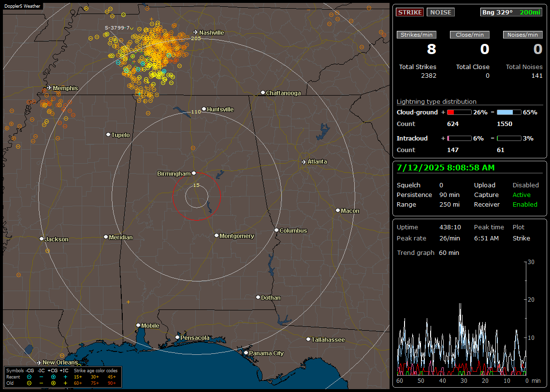Click the S-3799-7 storm cell label
The image size is (550, 392).
click(117, 28)
